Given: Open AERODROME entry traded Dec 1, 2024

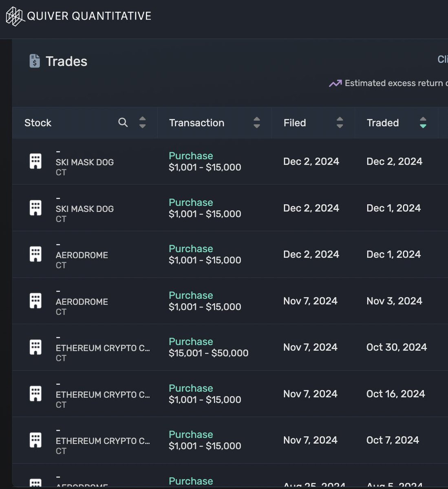Looking at the screenshot, I should [82, 255].
